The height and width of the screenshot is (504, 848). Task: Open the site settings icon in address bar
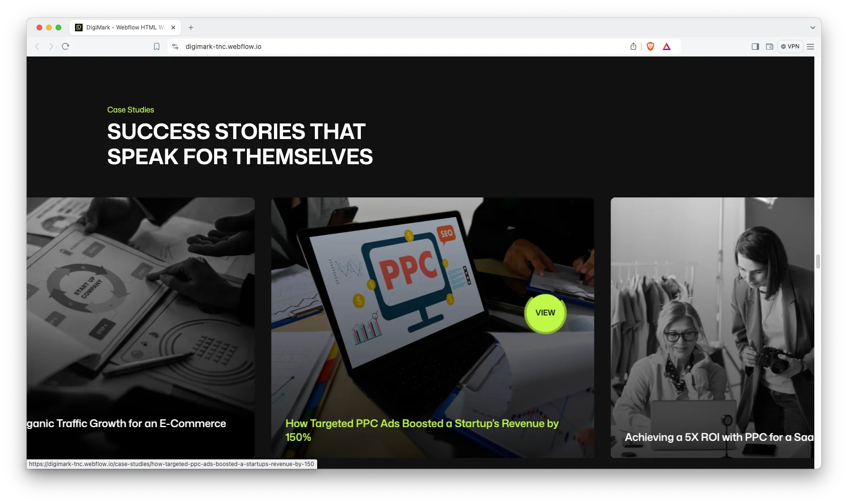(175, 47)
